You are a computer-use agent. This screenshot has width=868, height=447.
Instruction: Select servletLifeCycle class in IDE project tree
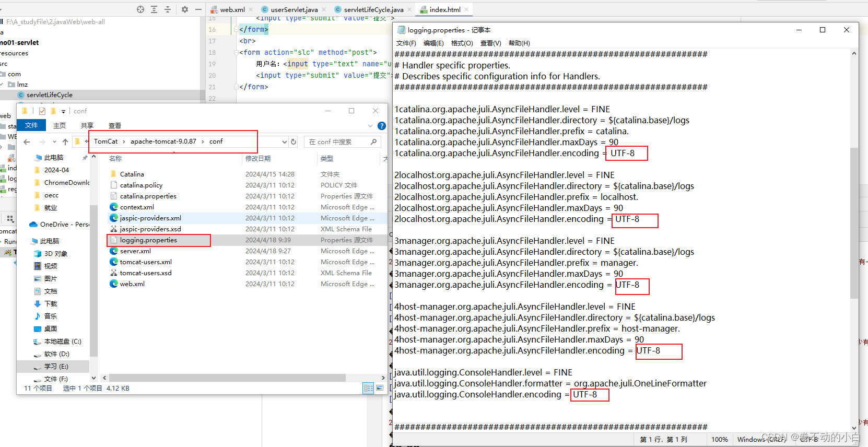point(50,95)
